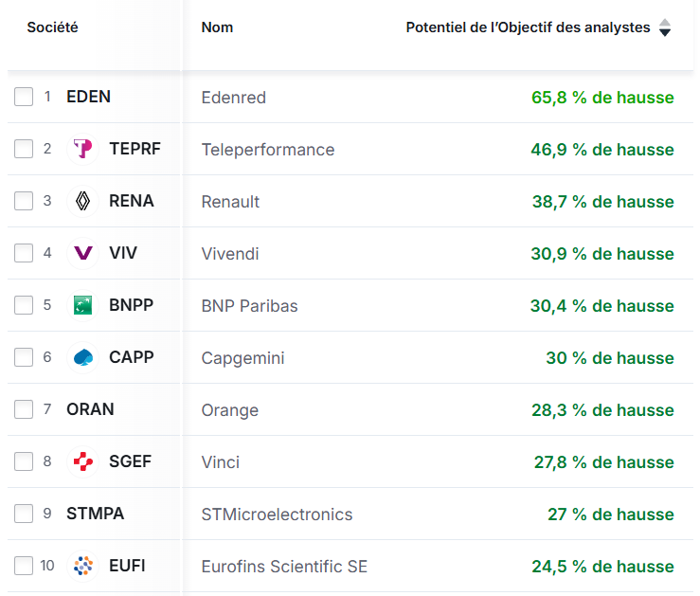Click the Nom column header
Viewport: 700px width, 596px height.
[217, 27]
